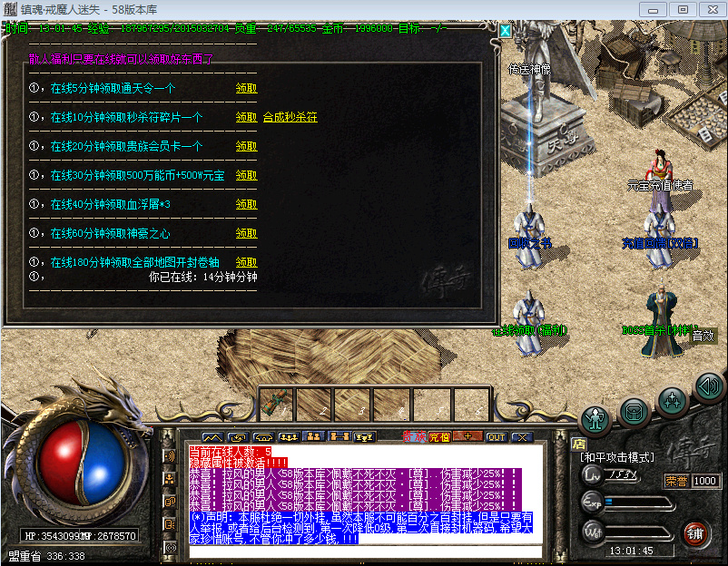Screen dimensions: 728x566
Task: Click the chat input field
Action: (363, 551)
